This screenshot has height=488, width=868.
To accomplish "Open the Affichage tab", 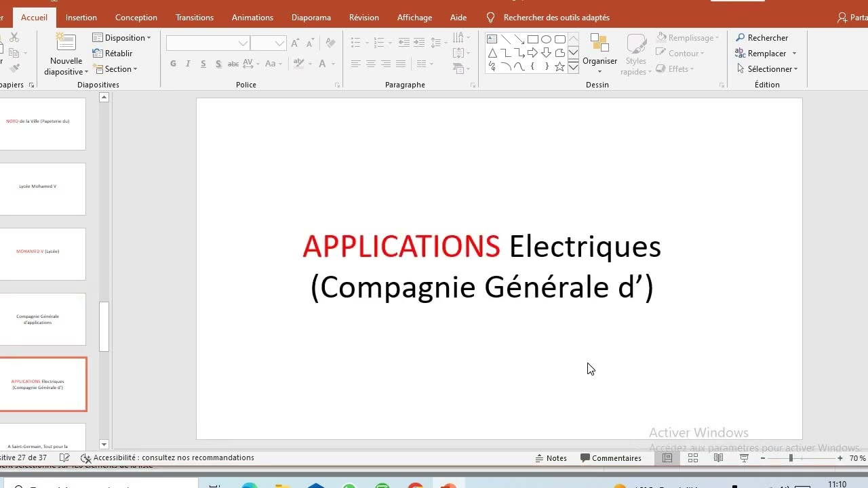I will click(414, 18).
